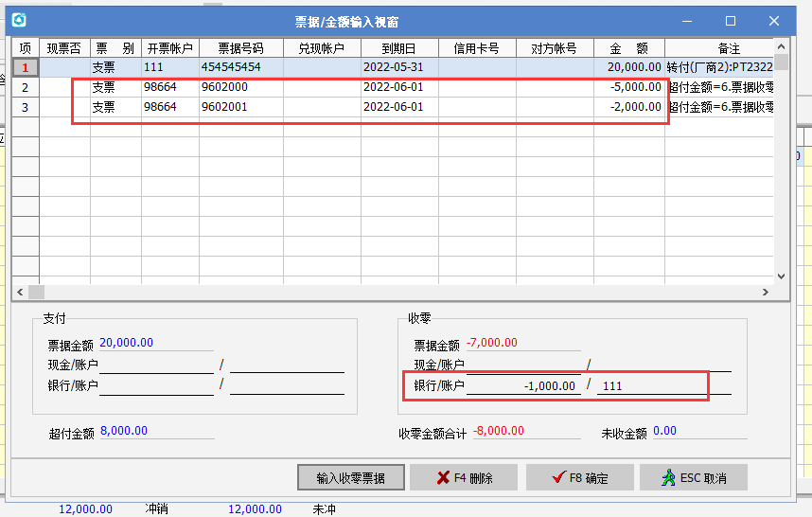
Task: Click the 金额 column header
Action: 628,47
